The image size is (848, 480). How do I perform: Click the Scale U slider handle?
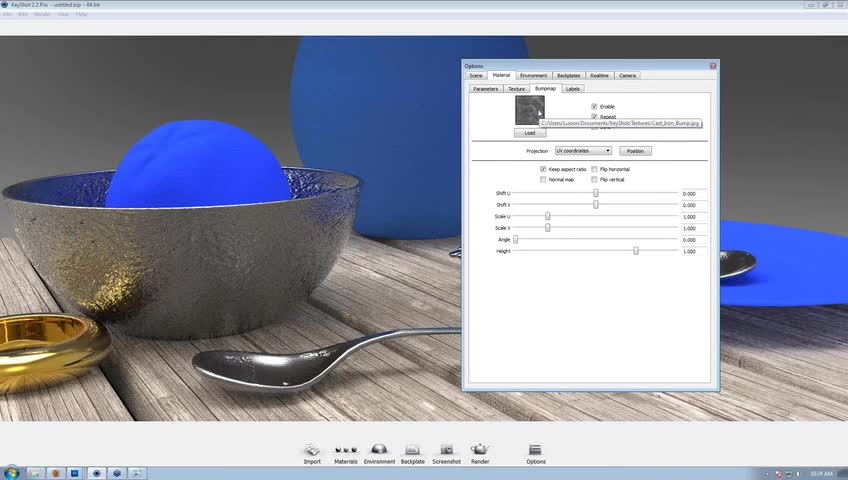click(x=548, y=216)
